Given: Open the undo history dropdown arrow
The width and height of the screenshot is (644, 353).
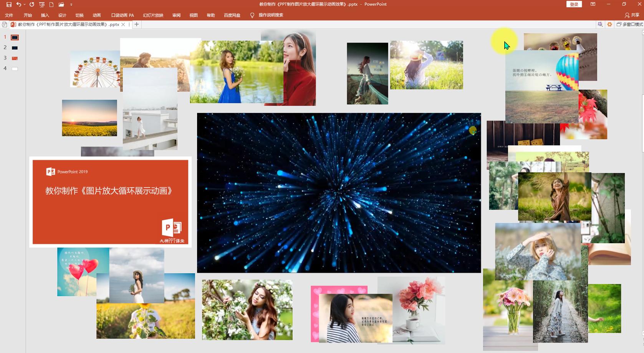Looking at the screenshot, I should [24, 5].
